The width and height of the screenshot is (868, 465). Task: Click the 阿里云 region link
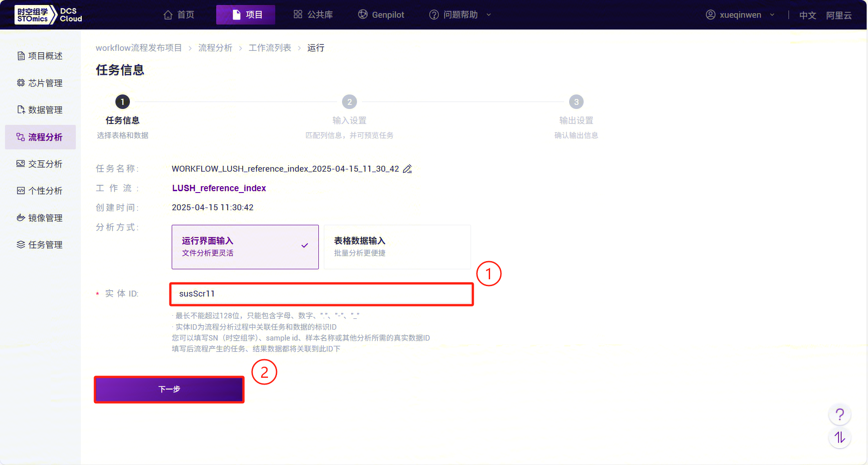[839, 15]
